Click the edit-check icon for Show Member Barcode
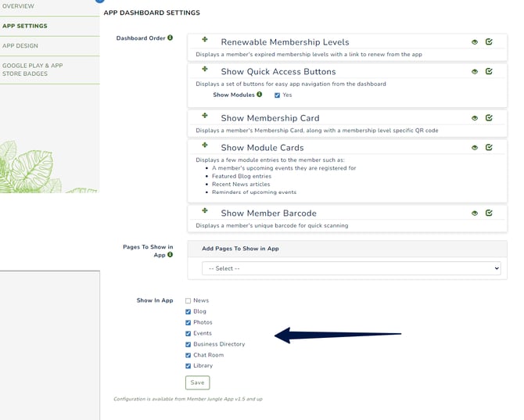524x420 pixels. pyautogui.click(x=489, y=213)
